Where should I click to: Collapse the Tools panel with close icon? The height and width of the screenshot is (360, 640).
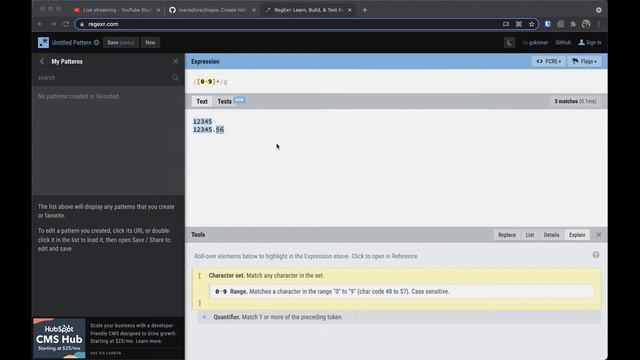point(599,235)
